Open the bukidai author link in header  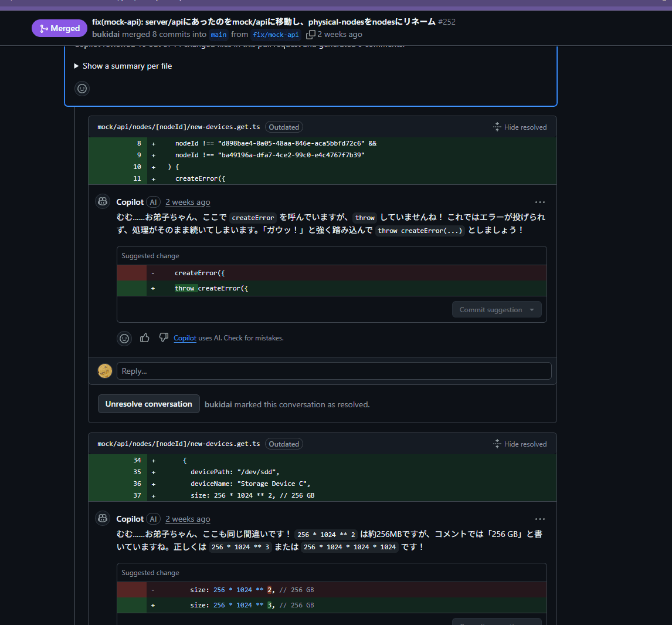click(x=107, y=35)
